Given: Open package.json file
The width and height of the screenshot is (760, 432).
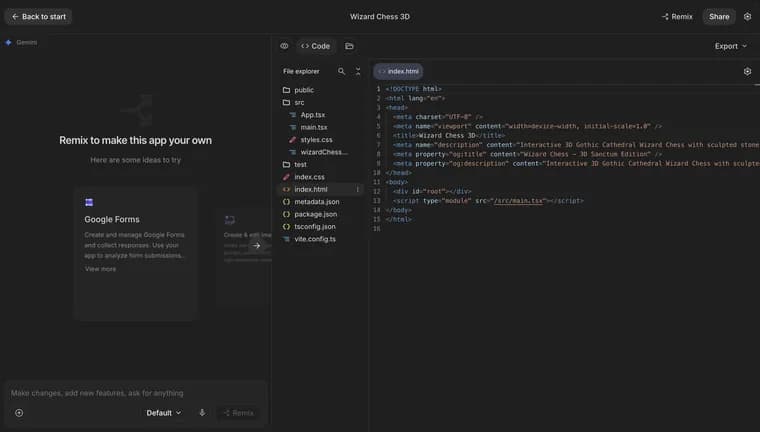Looking at the screenshot, I should pyautogui.click(x=320, y=214).
